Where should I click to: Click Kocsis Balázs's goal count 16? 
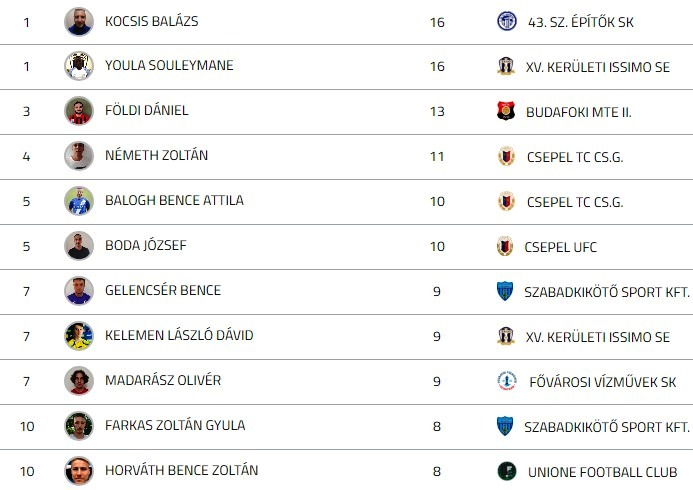[437, 21]
